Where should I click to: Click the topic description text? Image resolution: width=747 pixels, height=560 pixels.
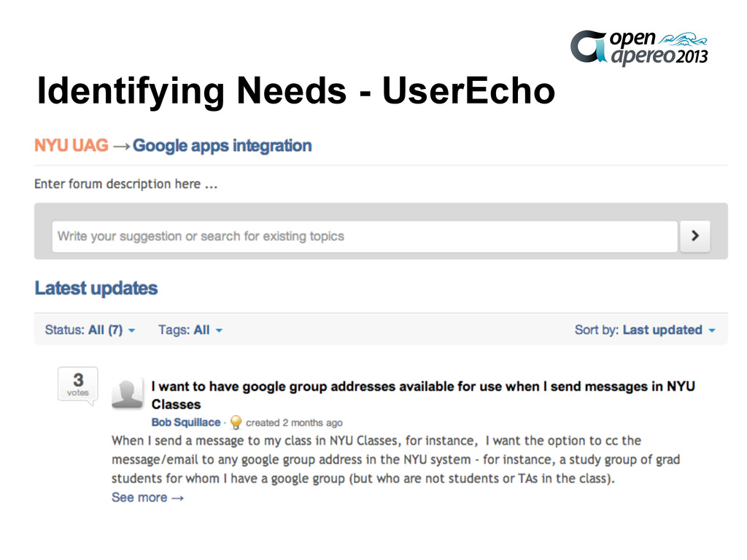396,459
